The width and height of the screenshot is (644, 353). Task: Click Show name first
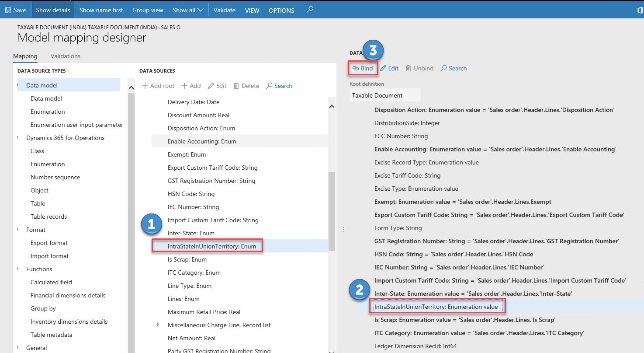(x=101, y=10)
